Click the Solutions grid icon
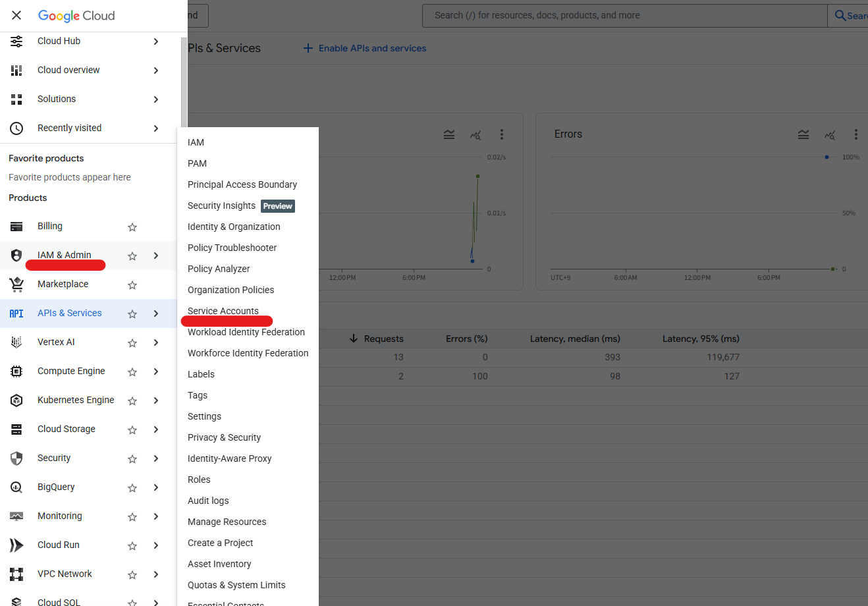The height and width of the screenshot is (606, 868). [16, 99]
